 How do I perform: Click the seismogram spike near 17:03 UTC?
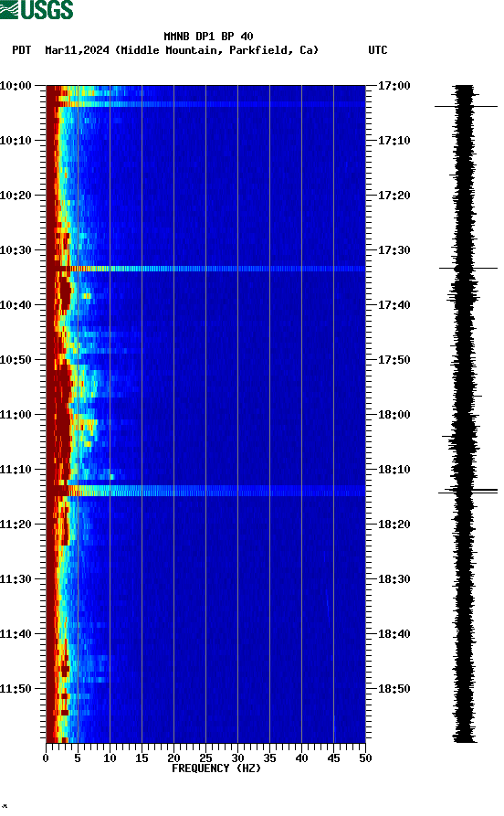point(466,106)
